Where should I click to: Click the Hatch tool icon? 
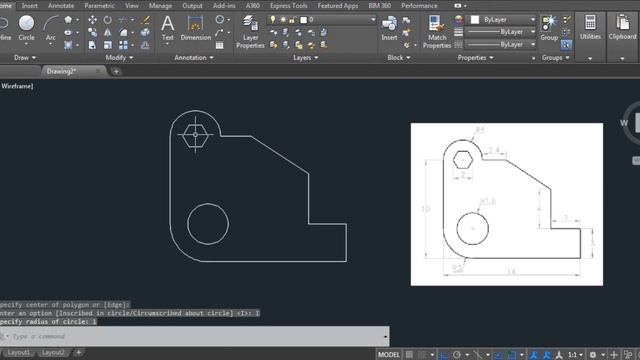[68, 45]
